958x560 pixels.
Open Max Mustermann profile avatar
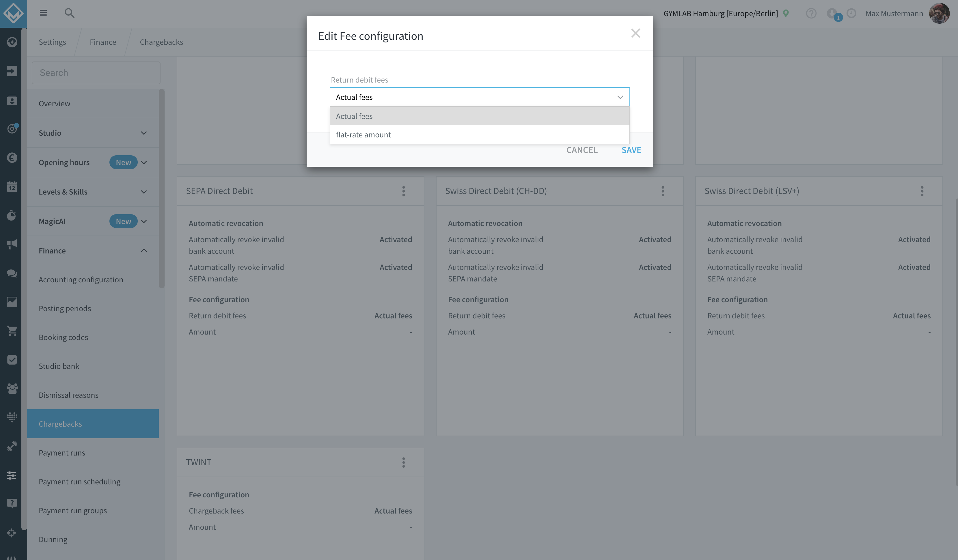[x=939, y=13]
